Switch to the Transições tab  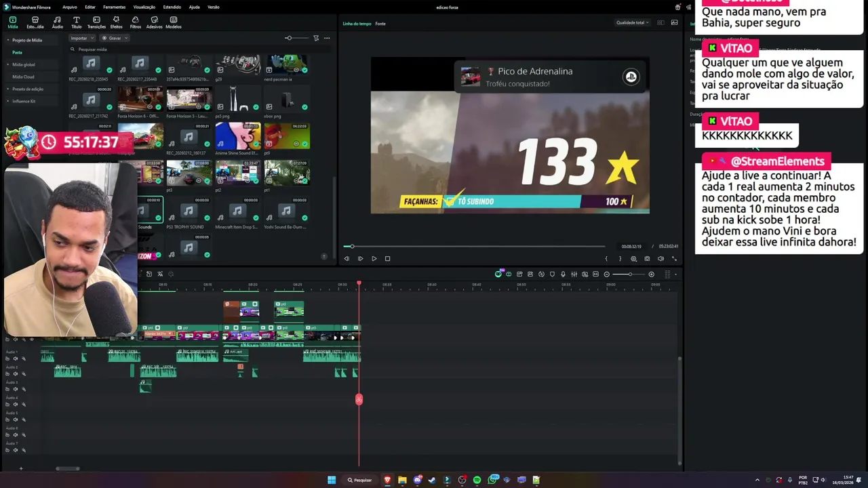[x=96, y=22]
